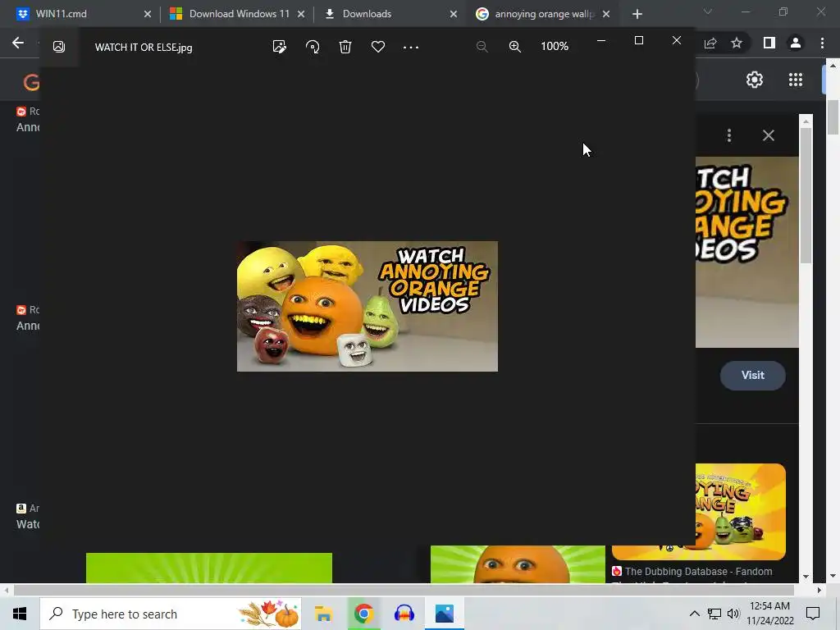Click the Google logo in Chrome
Viewport: 840px width, 630px height.
coord(31,82)
